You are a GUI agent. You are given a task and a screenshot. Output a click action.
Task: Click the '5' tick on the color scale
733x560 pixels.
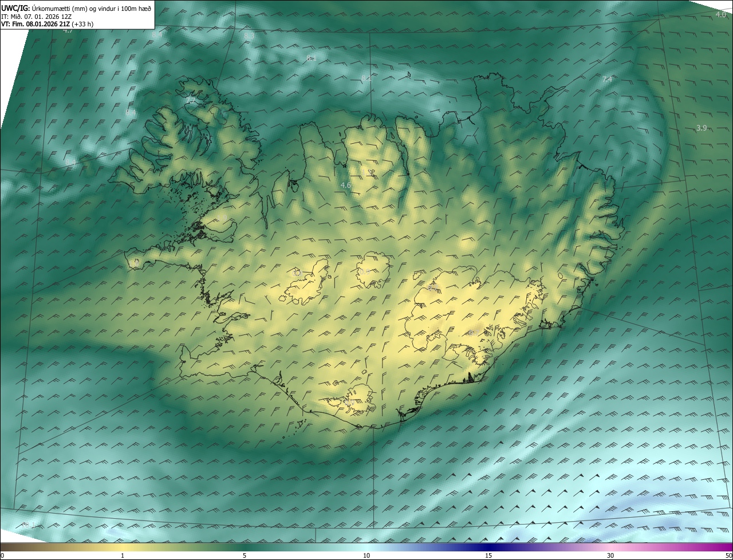point(245,555)
